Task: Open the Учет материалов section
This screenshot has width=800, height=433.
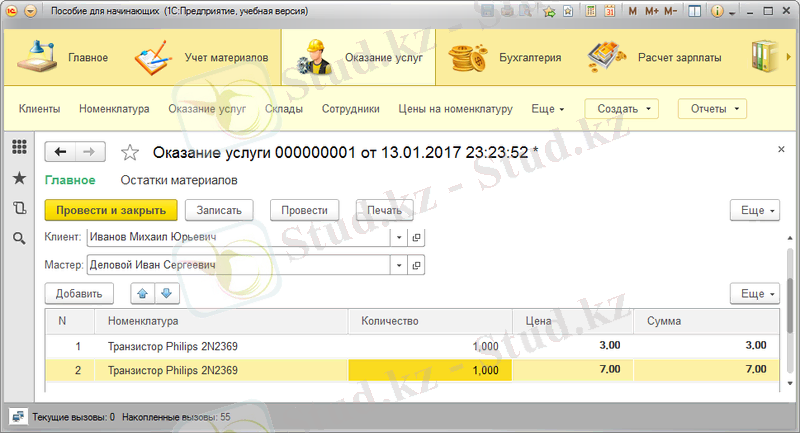Action: click(202, 57)
